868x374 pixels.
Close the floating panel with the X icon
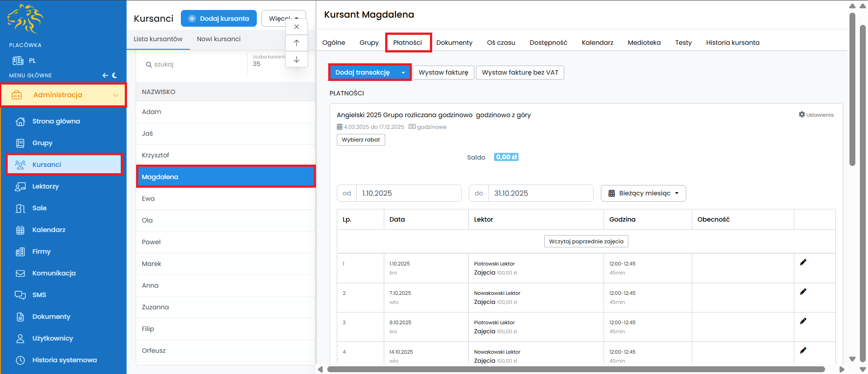point(297,27)
